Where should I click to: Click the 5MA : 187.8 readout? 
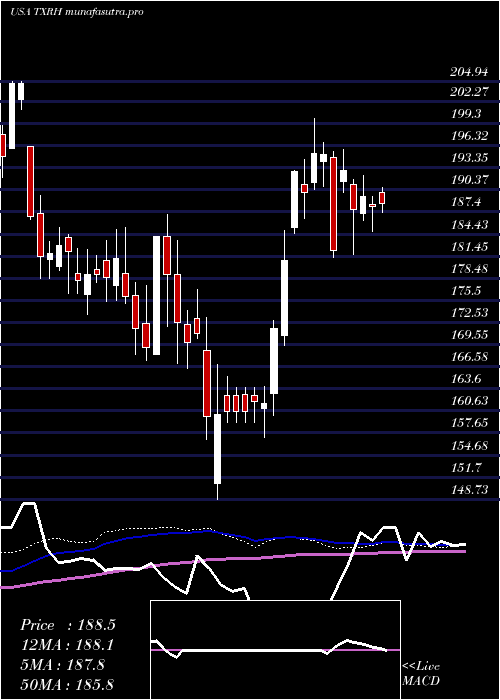(x=62, y=664)
